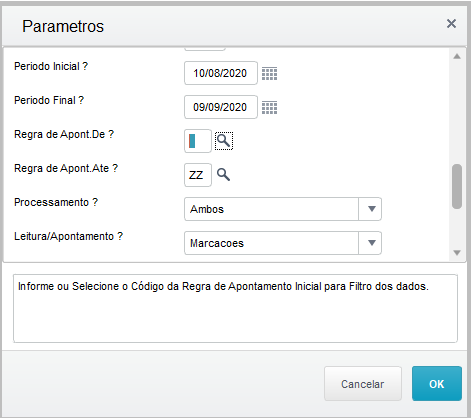Viewport: 471px width, 418px height.
Task: Open the Ambos combo box
Action: click(x=283, y=209)
